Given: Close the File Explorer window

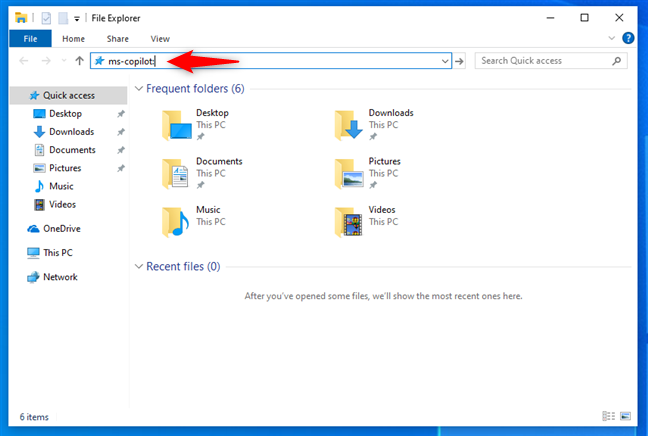Looking at the screenshot, I should [619, 18].
